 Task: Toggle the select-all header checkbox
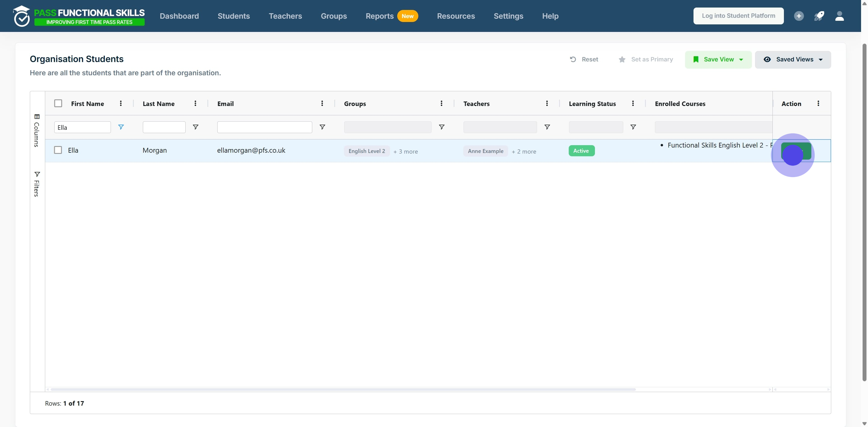tap(58, 103)
